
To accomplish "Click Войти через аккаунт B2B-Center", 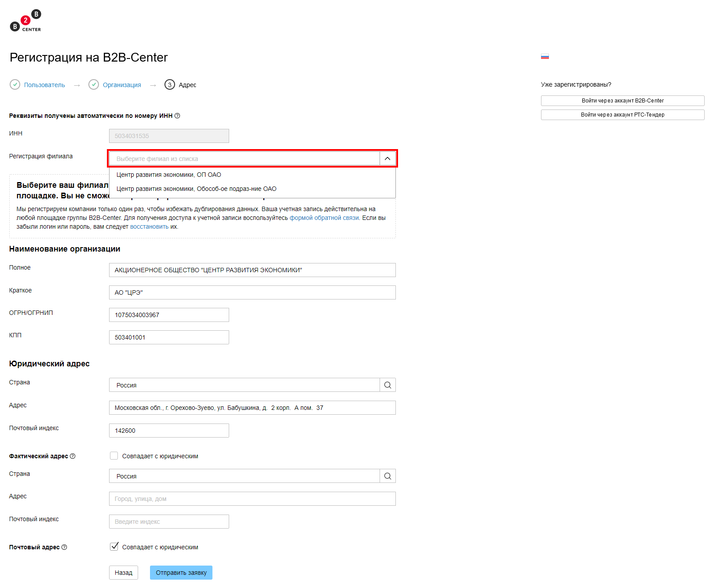I will tap(623, 101).
